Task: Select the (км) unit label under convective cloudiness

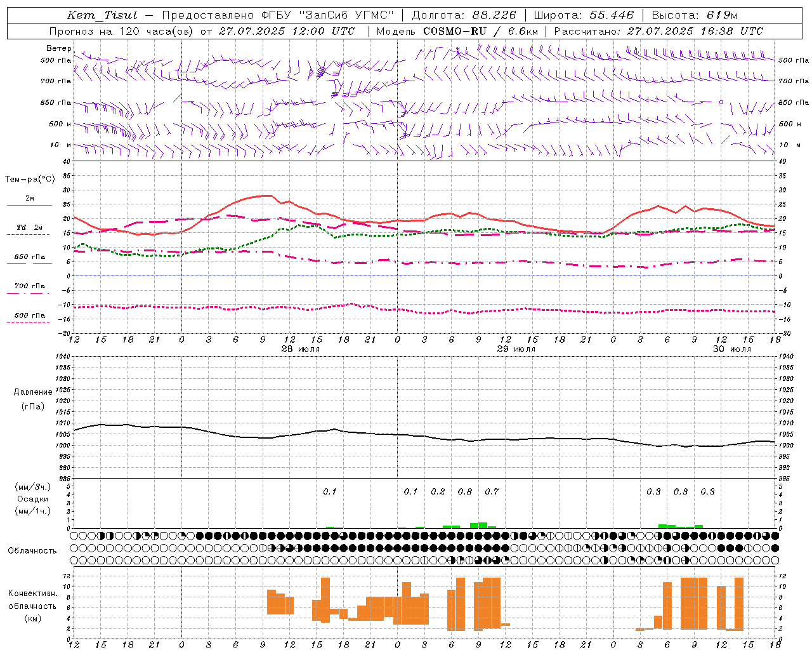Action: (33, 618)
